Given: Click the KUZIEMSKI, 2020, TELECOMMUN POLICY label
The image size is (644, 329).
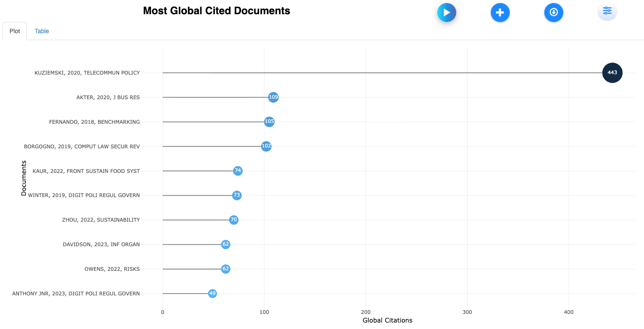Looking at the screenshot, I should (87, 73).
